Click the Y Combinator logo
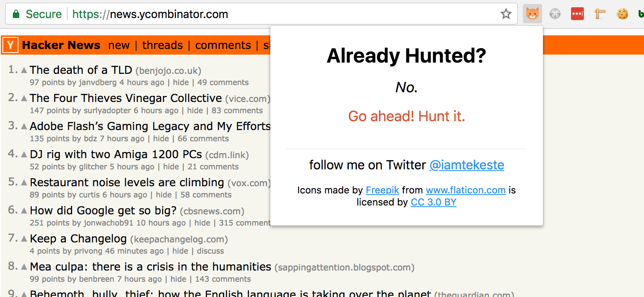 (10, 45)
